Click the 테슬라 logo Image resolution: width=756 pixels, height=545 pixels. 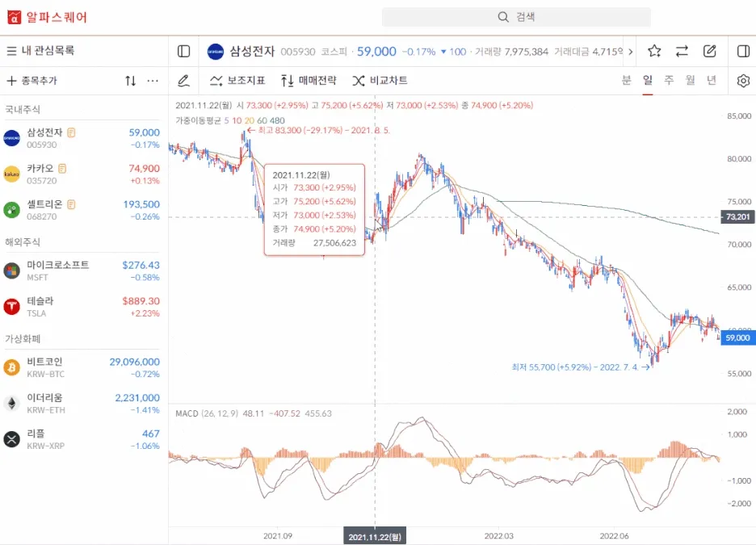(x=11, y=307)
